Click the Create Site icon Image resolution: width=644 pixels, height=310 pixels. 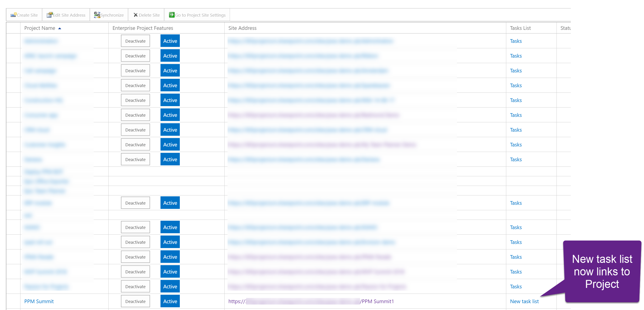[13, 15]
